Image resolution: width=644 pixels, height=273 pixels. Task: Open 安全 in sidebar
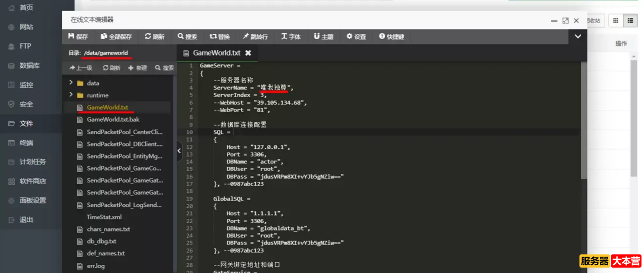coord(27,104)
